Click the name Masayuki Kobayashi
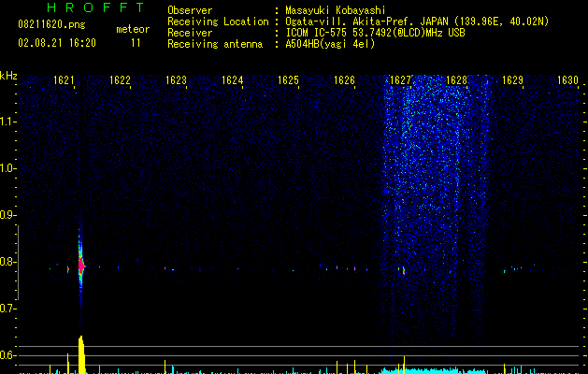This screenshot has height=374, width=588. click(336, 10)
